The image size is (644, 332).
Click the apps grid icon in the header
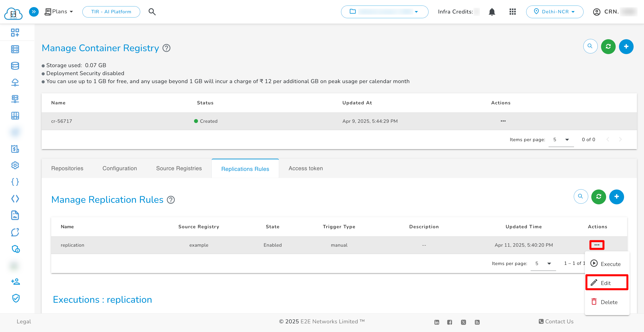512,12
